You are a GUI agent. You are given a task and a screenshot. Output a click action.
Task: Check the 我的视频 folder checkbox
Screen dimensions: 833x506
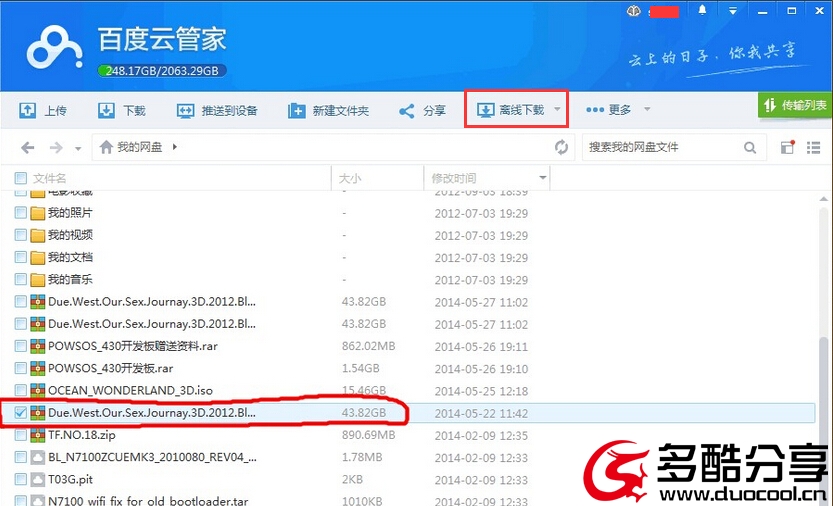coord(20,235)
